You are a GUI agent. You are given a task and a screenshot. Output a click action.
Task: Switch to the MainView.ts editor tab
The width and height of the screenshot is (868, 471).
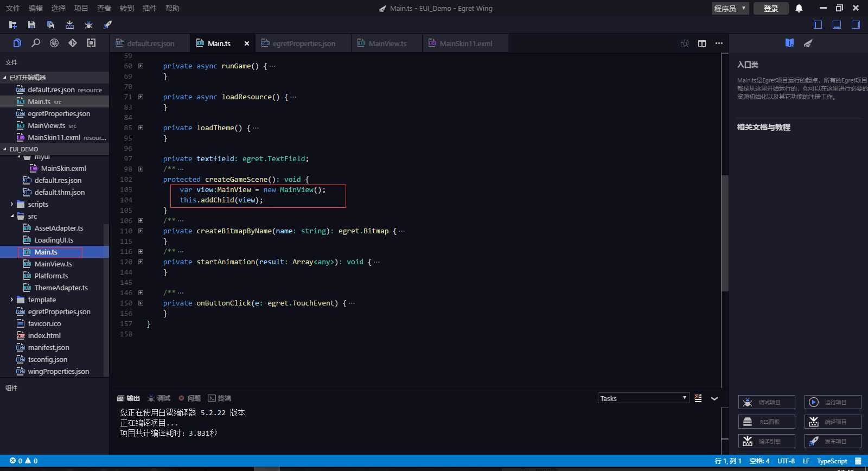coord(387,43)
